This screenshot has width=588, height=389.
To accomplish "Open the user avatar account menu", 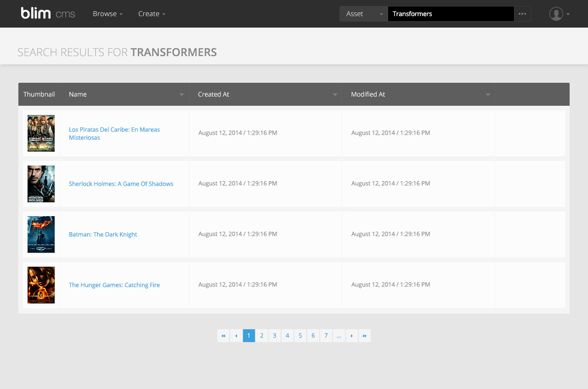I will (559, 14).
